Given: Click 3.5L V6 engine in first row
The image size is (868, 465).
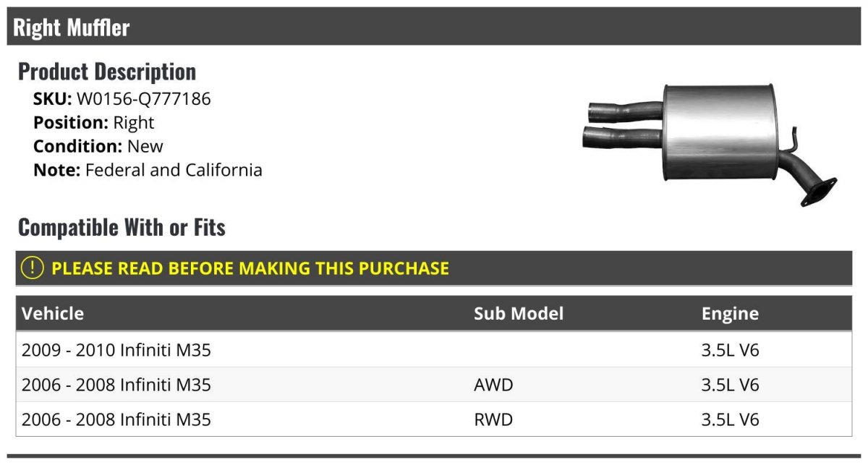Looking at the screenshot, I should [730, 350].
